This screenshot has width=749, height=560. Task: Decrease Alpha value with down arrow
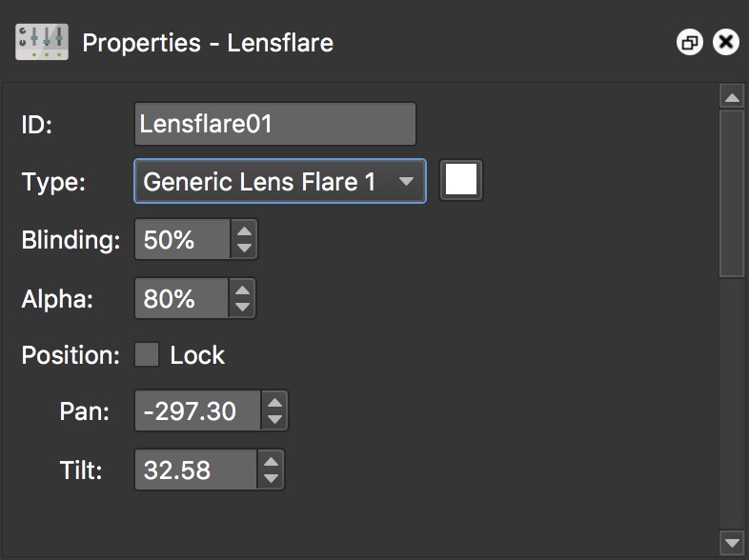click(242, 308)
